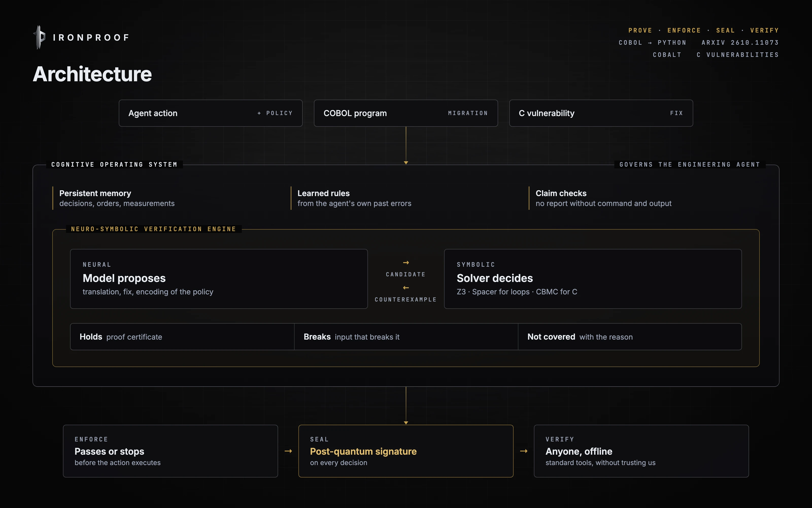Open the Model proposes card
This screenshot has width=812, height=508.
click(219, 279)
